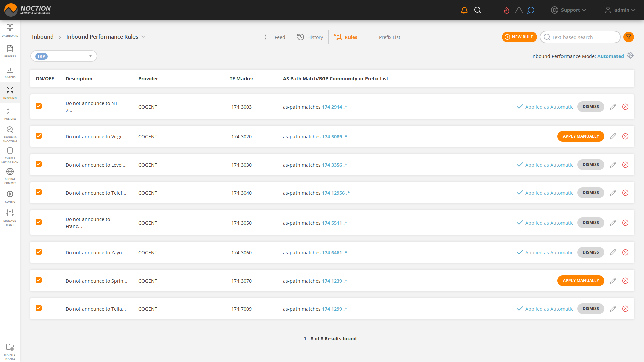644x362 pixels.
Task: Disable the 'Do not announce to Telia' rule checkbox
Action: [x=39, y=308]
